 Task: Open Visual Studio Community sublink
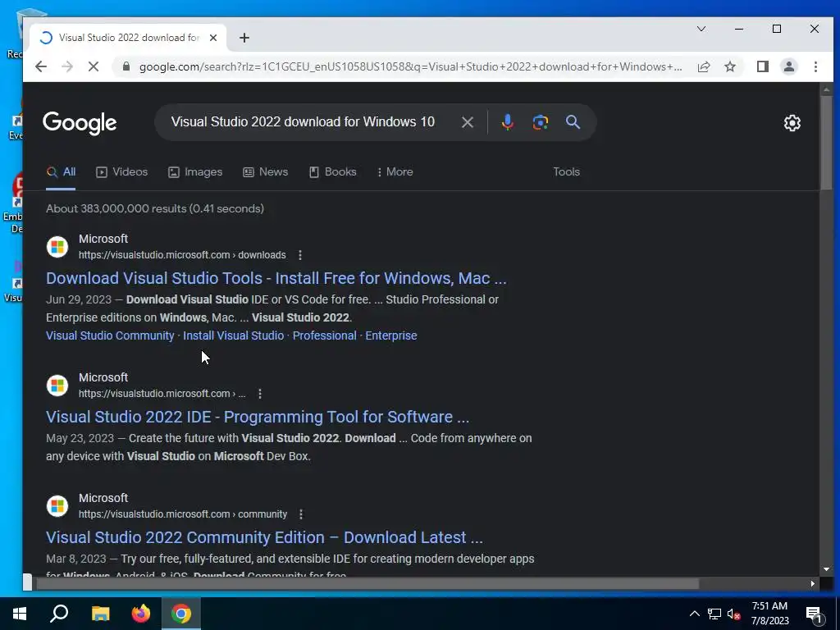tap(110, 336)
